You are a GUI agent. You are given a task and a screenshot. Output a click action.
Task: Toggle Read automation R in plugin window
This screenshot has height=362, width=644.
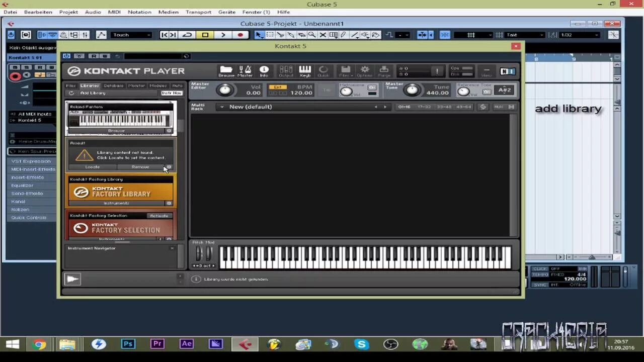94,56
